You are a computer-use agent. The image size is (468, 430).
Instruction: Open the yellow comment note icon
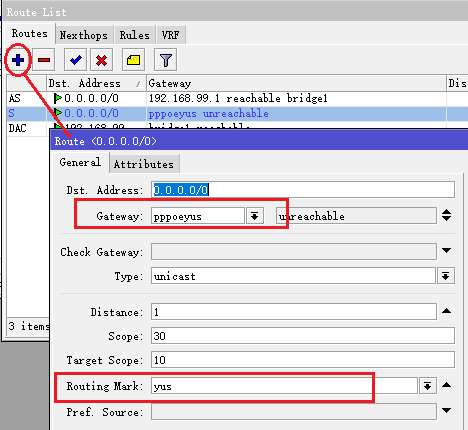pyautogui.click(x=133, y=60)
